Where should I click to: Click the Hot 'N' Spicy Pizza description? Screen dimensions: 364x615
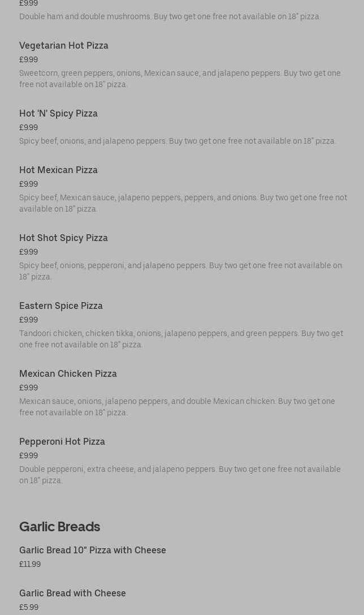(177, 141)
